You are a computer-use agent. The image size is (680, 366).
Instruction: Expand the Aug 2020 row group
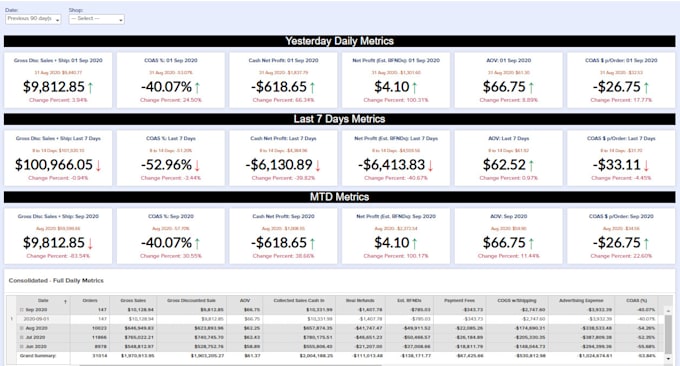click(x=21, y=328)
